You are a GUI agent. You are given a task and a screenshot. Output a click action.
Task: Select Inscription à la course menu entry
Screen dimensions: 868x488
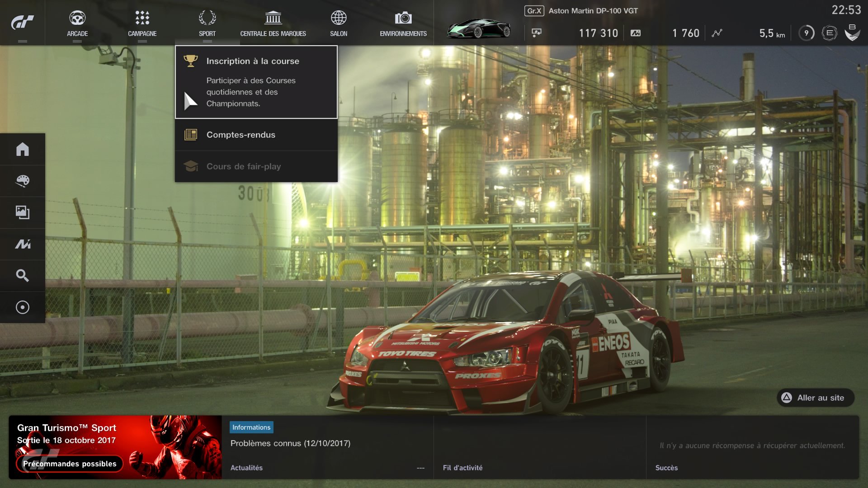coord(256,82)
